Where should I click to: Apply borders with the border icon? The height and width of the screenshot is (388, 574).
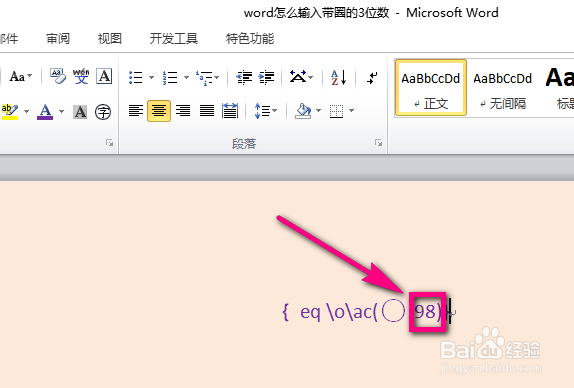(x=336, y=111)
